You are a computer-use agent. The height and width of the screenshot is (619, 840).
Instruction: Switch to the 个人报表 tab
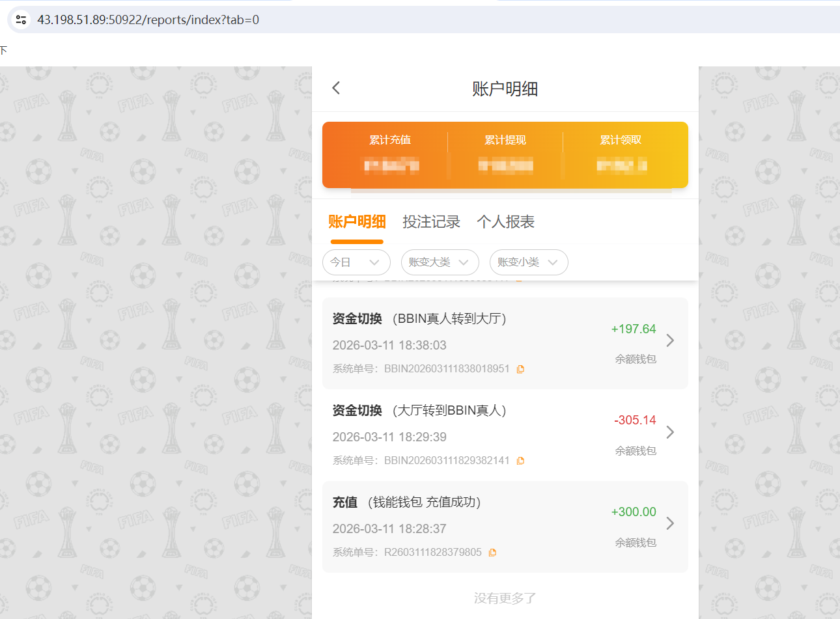coord(505,222)
